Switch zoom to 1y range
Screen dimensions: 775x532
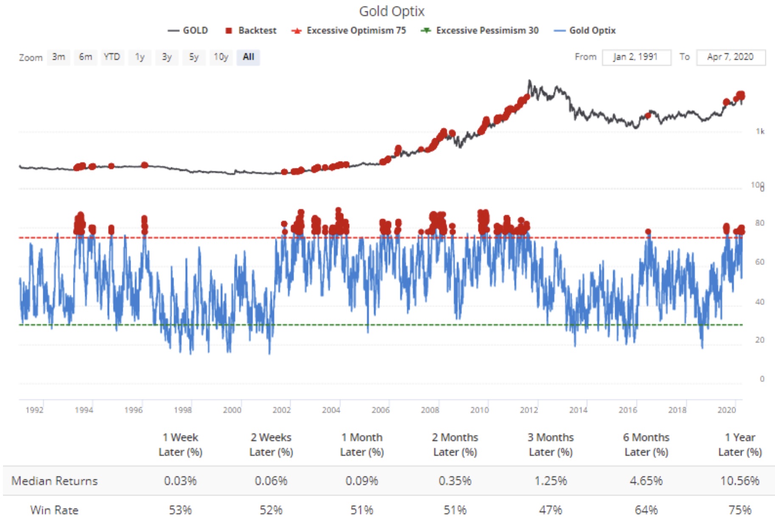[x=140, y=57]
